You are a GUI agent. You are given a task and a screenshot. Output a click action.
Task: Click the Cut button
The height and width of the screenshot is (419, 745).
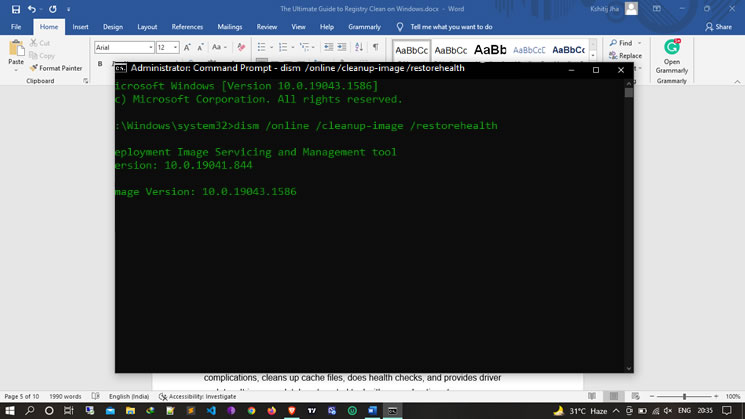pyautogui.click(x=40, y=43)
